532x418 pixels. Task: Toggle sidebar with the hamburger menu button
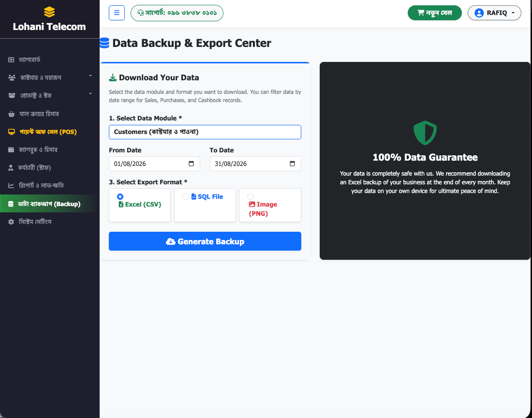click(117, 13)
